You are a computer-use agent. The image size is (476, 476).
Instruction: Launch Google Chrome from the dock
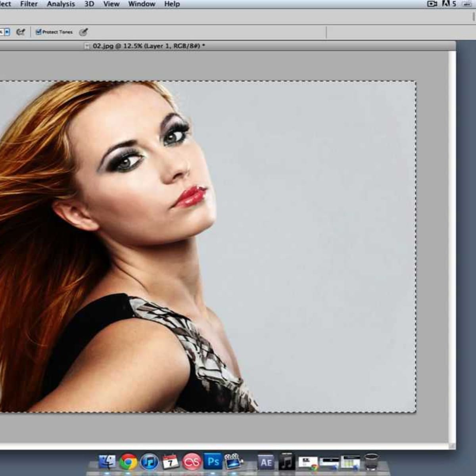129,463
